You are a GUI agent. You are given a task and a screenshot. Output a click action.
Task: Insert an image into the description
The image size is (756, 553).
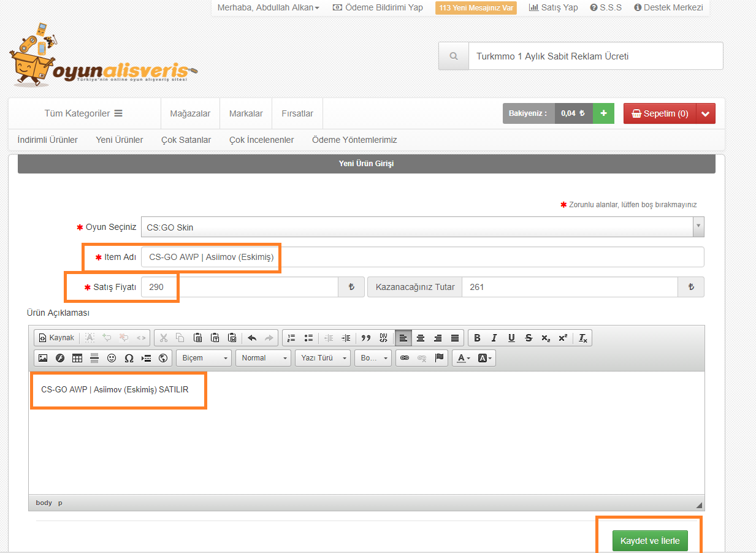[43, 357]
